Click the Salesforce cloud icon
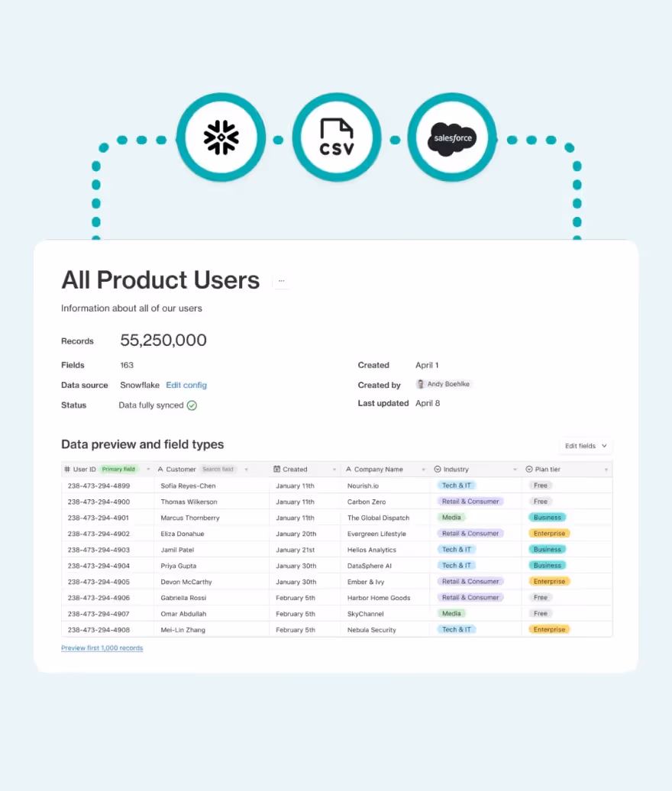This screenshot has height=791, width=672. click(x=452, y=137)
